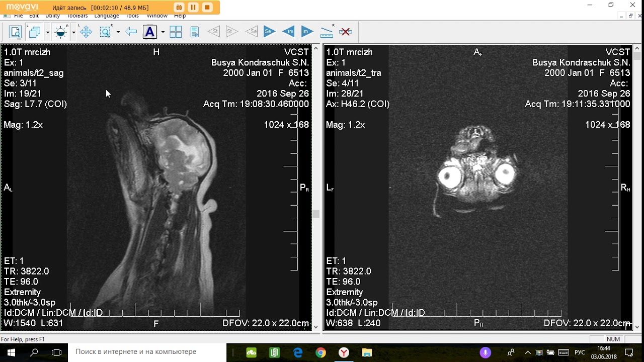Click the left viewport scrollbar thumb
This screenshot has height=362, width=644.
[316, 214]
